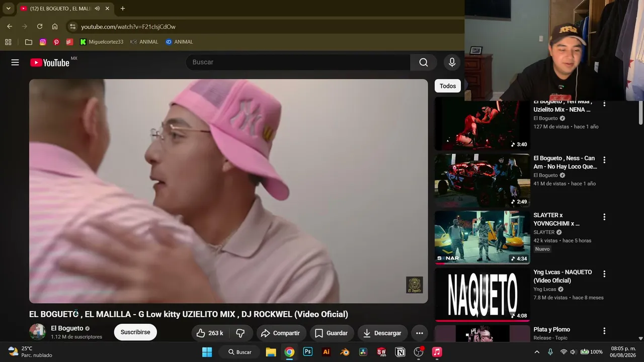Open the second ANIMAL bookmark with link icon

(x=179, y=42)
